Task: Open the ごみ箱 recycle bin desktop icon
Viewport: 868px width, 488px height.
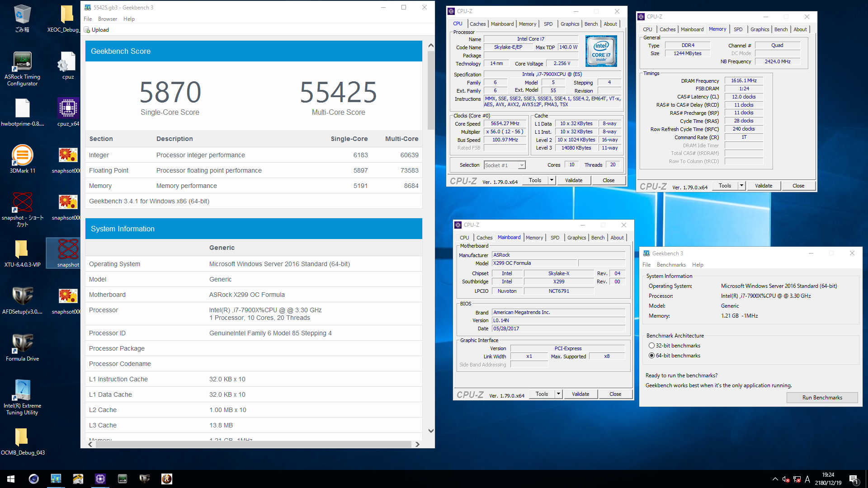Action: pyautogui.click(x=22, y=18)
